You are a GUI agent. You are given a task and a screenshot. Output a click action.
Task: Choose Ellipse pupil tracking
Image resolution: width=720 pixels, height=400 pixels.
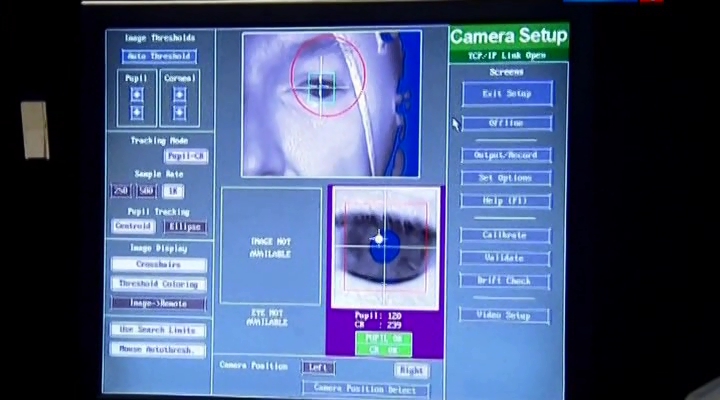185,227
